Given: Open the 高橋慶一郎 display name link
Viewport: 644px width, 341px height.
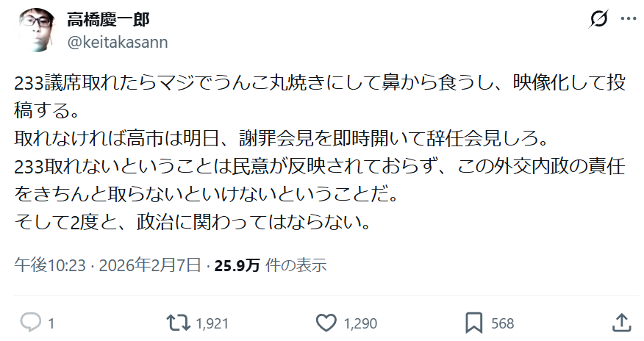Looking at the screenshot, I should 108,19.
